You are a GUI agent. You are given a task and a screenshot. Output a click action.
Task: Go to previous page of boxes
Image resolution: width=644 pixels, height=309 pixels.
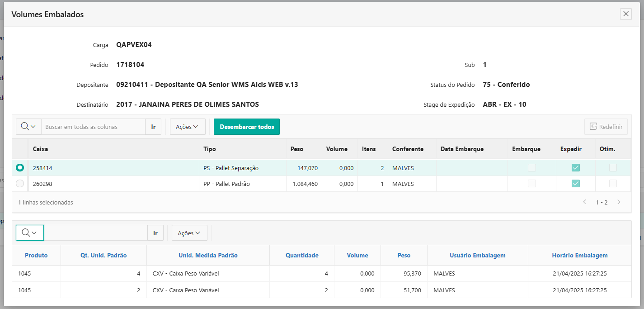point(584,202)
